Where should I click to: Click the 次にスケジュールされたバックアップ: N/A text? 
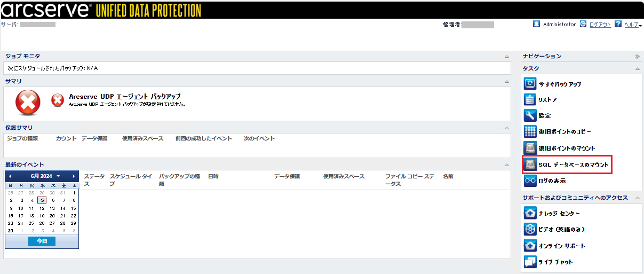(x=53, y=68)
